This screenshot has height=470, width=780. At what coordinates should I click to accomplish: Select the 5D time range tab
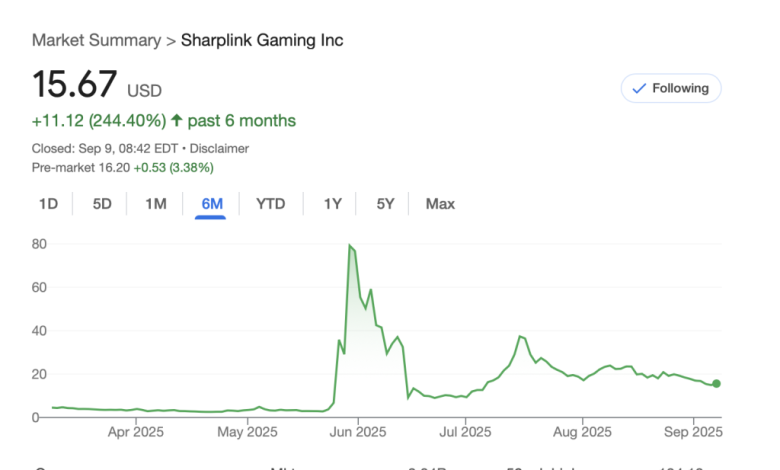point(102,204)
